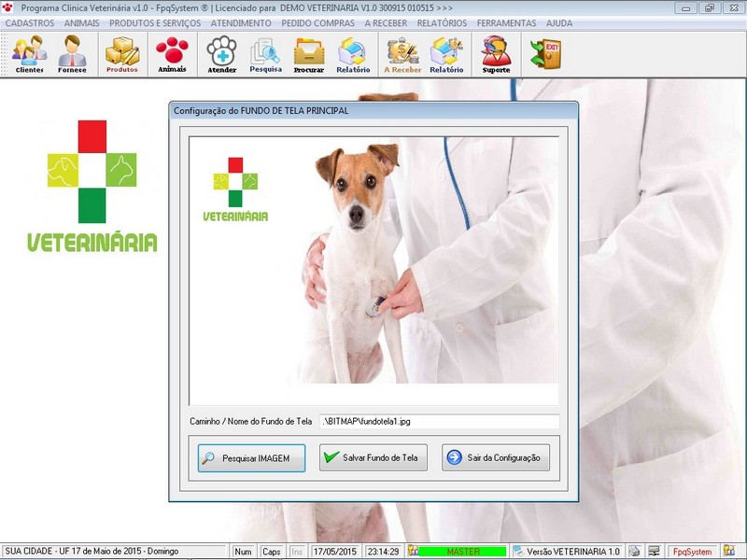Open the Animais paw icon
Viewport: 747px width, 560px height.
172,54
